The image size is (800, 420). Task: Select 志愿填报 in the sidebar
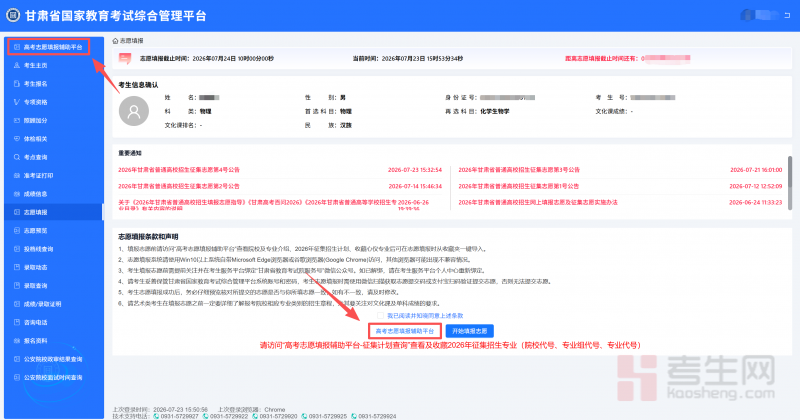54,212
